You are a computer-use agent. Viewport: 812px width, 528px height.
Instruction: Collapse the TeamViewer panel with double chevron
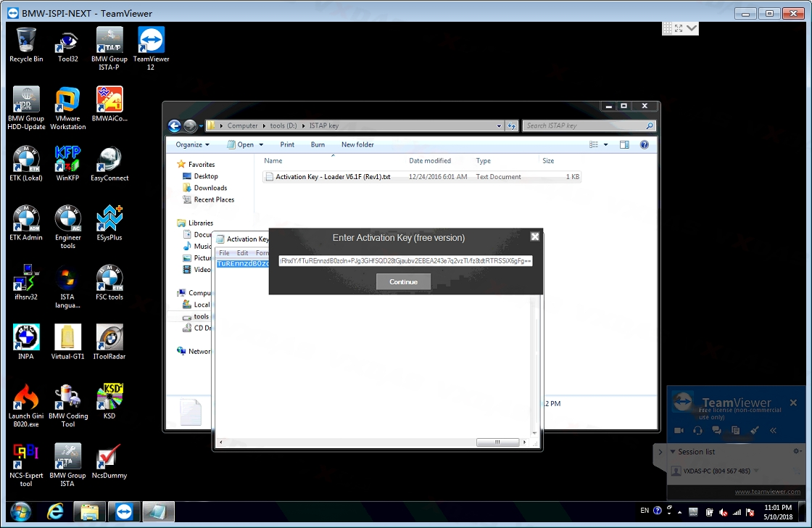(x=773, y=430)
